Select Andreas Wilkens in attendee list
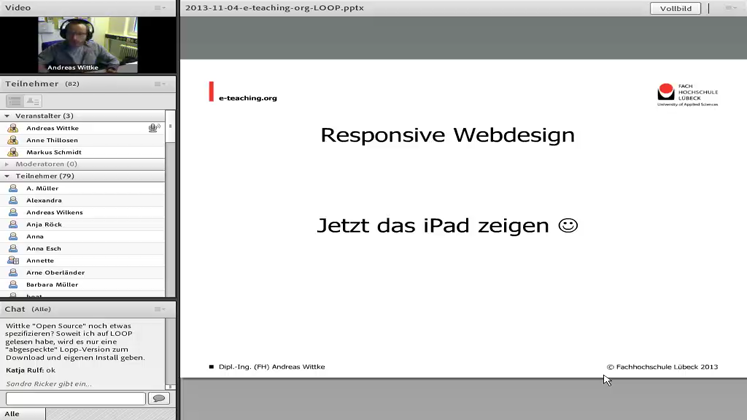 pyautogui.click(x=55, y=212)
